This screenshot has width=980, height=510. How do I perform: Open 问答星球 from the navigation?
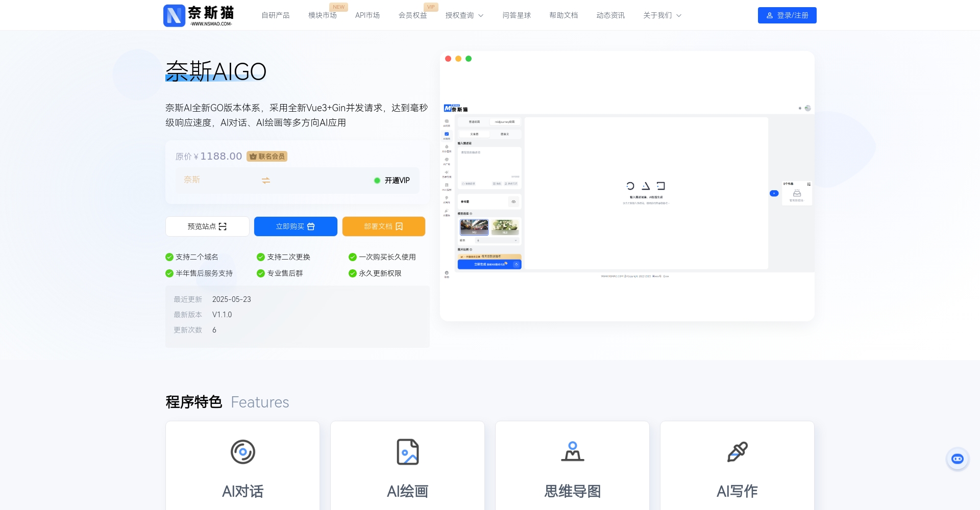[x=517, y=15]
